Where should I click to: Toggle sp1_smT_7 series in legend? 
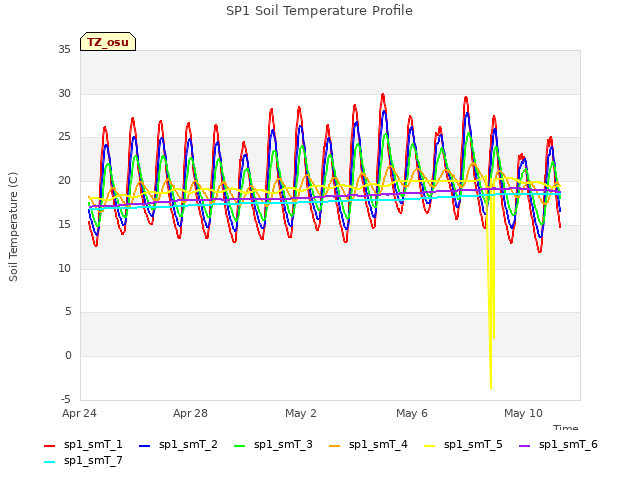83,461
